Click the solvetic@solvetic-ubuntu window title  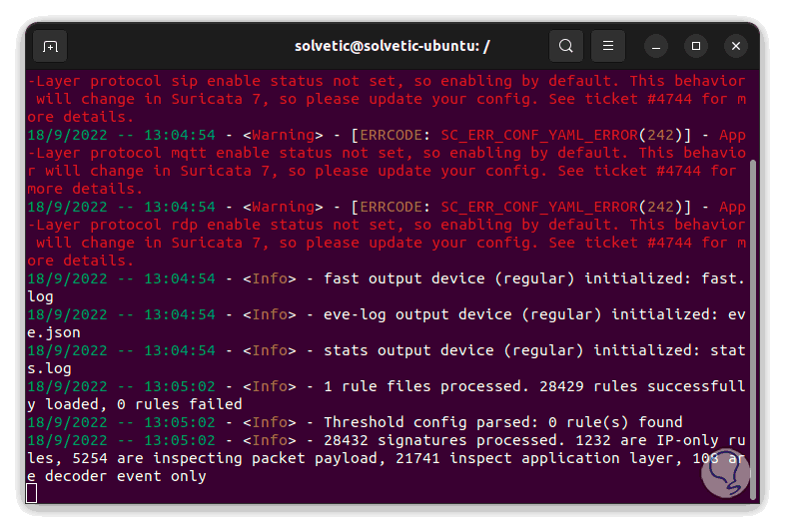click(x=392, y=46)
